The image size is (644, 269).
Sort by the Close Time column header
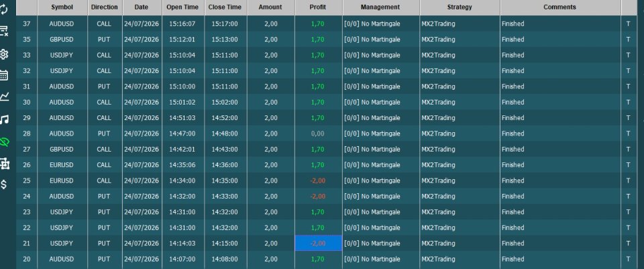coord(225,7)
